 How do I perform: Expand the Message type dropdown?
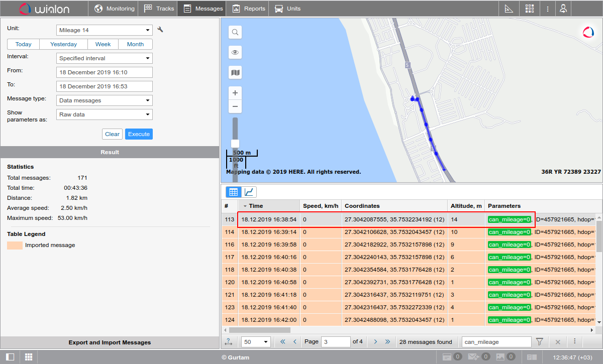click(x=105, y=100)
